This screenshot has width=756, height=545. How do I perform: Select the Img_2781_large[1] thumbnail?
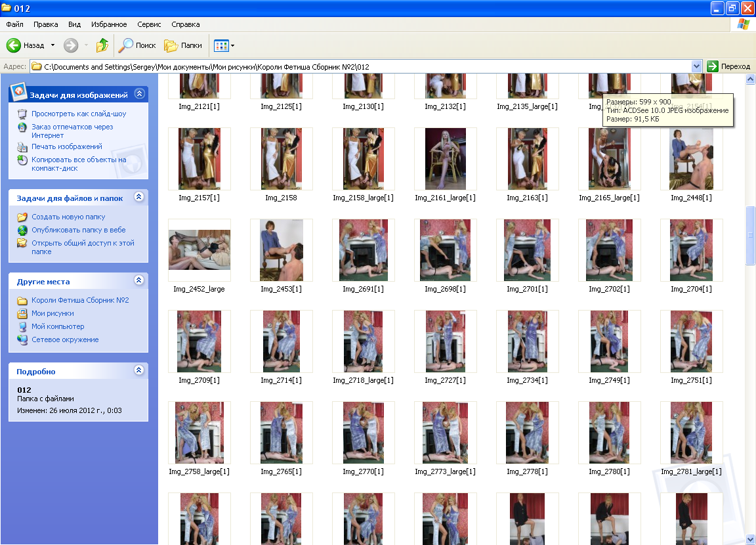(x=691, y=432)
